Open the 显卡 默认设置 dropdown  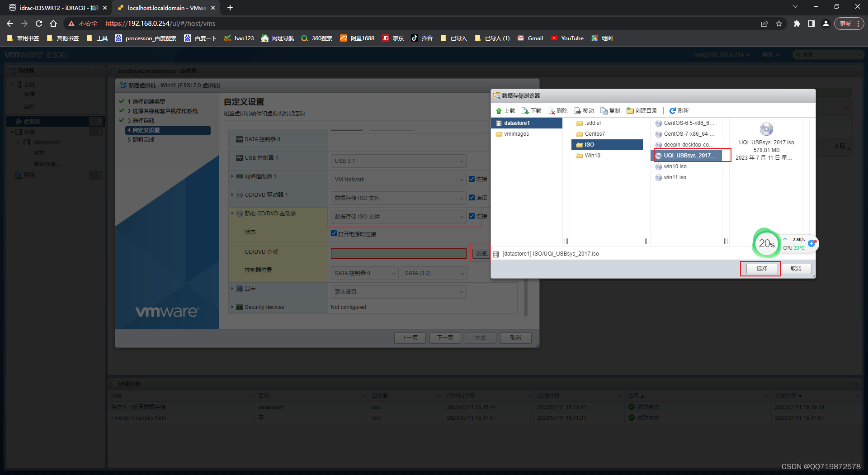coord(398,292)
